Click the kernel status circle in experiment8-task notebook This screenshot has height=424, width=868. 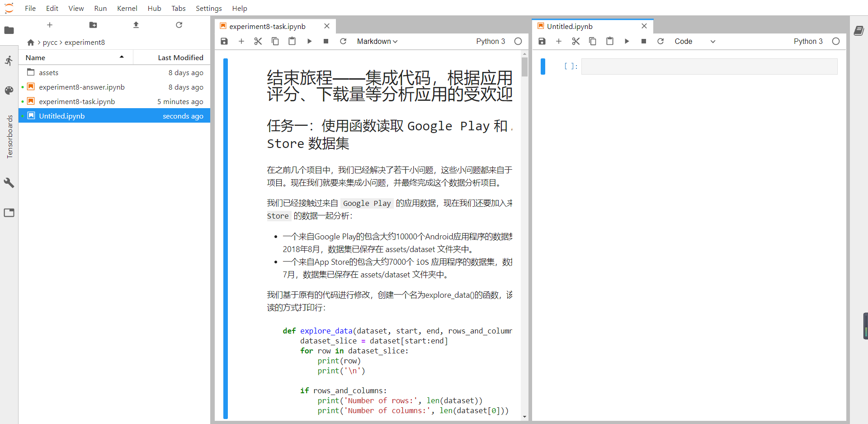click(518, 41)
